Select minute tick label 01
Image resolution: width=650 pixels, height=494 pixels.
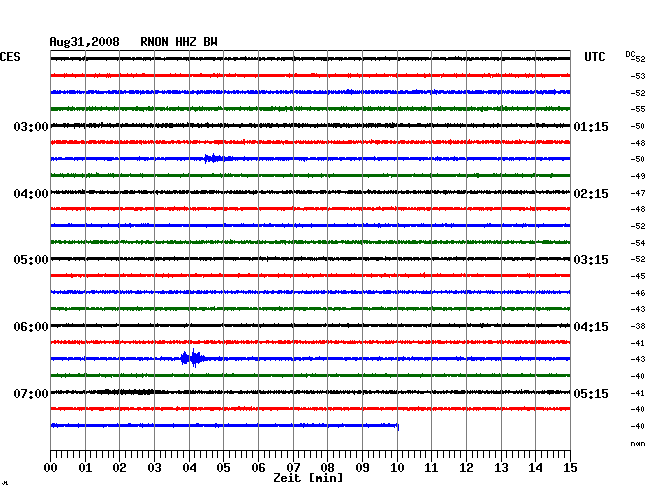pos(85,468)
